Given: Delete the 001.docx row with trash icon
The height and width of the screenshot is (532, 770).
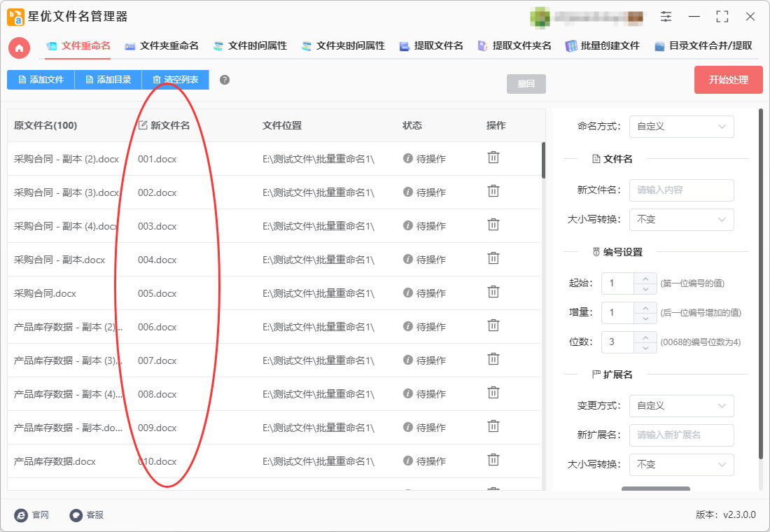Looking at the screenshot, I should coord(493,157).
